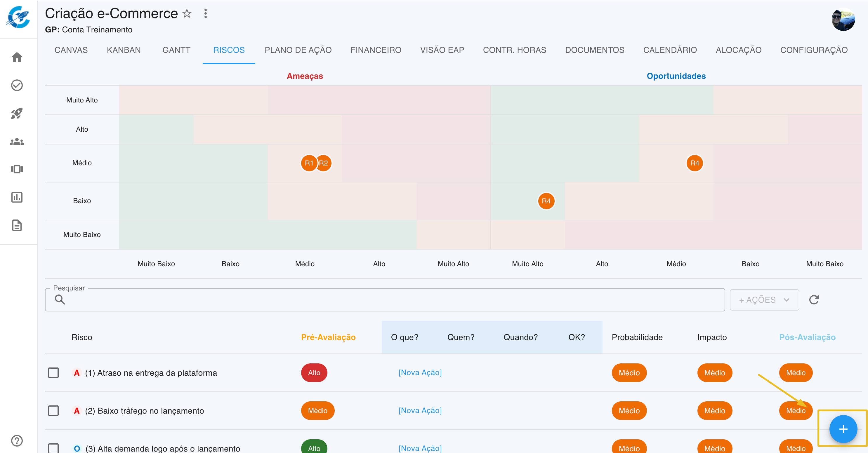Open the document page icon in sidebar
868x453 pixels.
17,225
